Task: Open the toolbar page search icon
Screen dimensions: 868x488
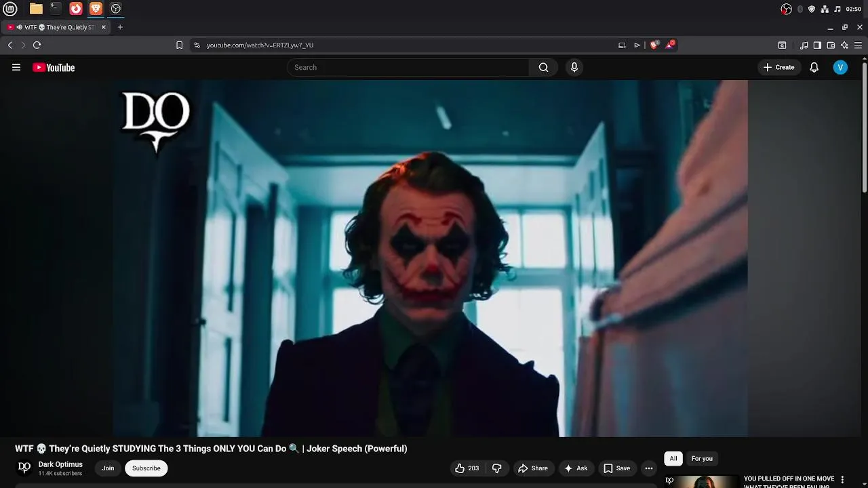Action: (x=782, y=45)
